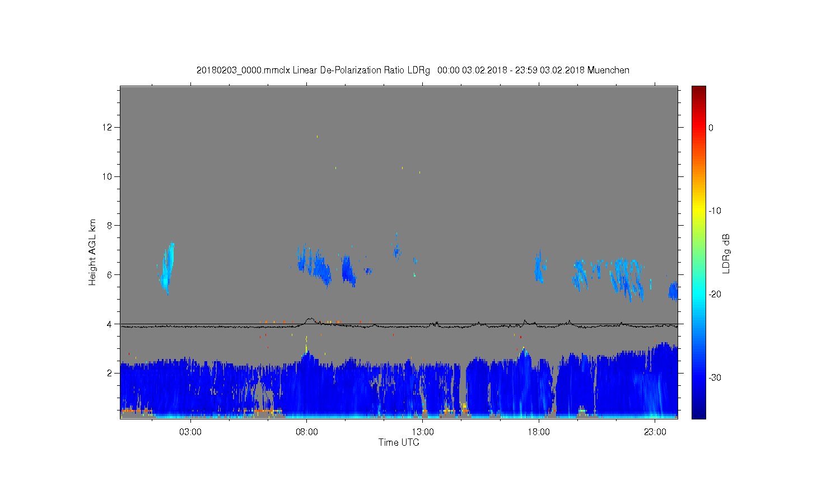Click the 08:00 time tick label
The height and width of the screenshot is (504, 840).
click(x=307, y=432)
